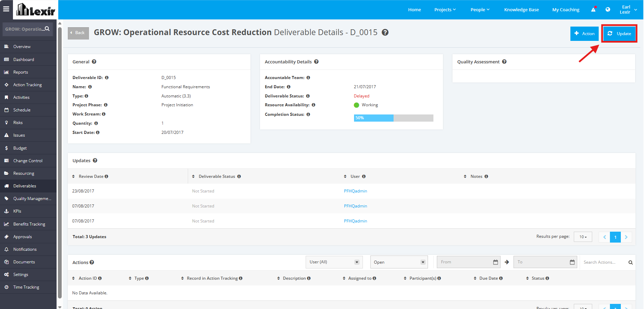The image size is (644, 309).
Task: Click page 1 in Updates pagination
Action: click(615, 237)
